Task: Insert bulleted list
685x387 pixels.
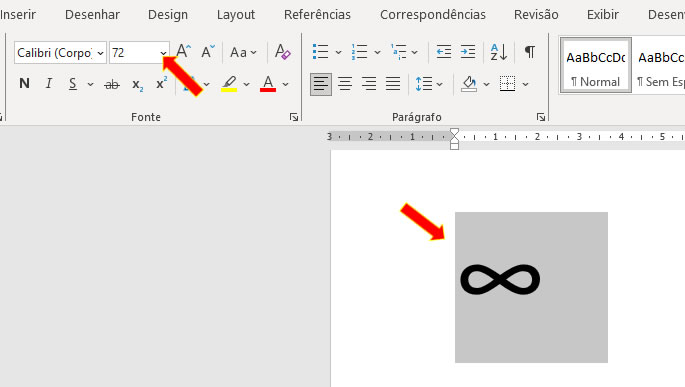Action: tap(321, 52)
